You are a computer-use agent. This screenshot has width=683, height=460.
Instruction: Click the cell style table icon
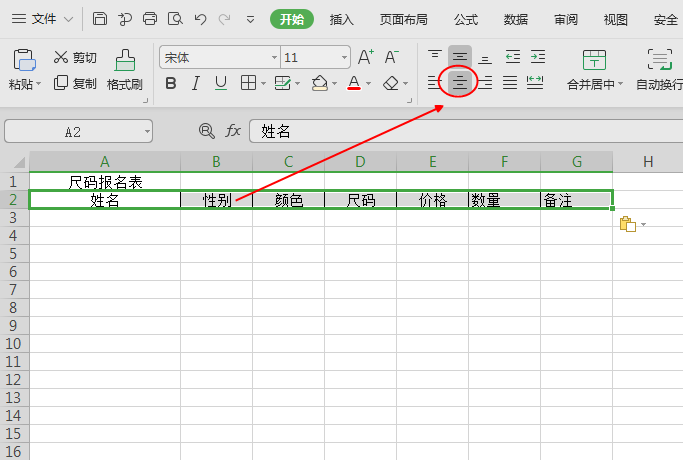pyautogui.click(x=282, y=83)
